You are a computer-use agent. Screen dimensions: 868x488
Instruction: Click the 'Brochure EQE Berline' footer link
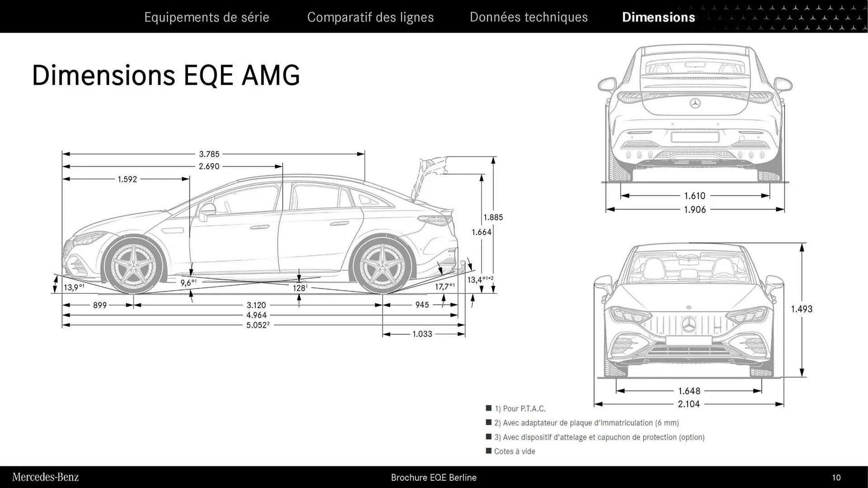coord(434,478)
